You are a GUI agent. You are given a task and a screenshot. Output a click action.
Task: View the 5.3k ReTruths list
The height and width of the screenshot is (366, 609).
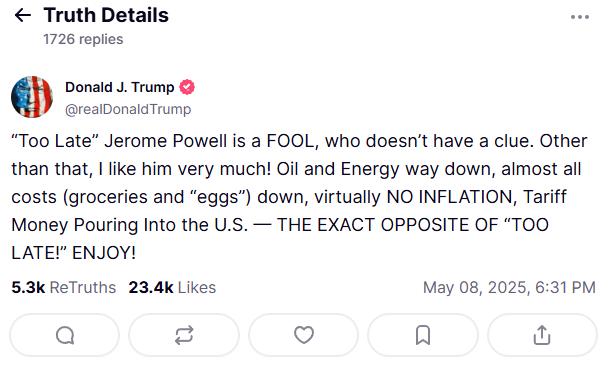pos(64,288)
